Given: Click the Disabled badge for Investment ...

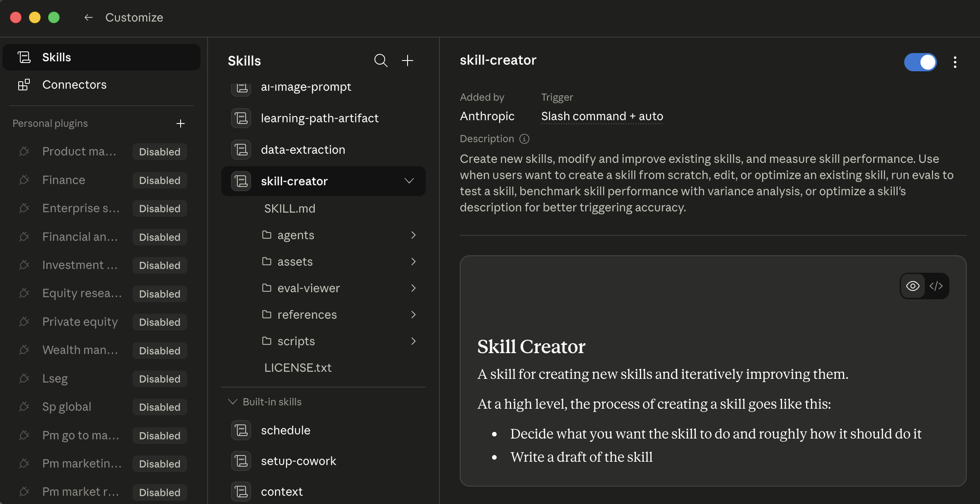Looking at the screenshot, I should coord(160,265).
